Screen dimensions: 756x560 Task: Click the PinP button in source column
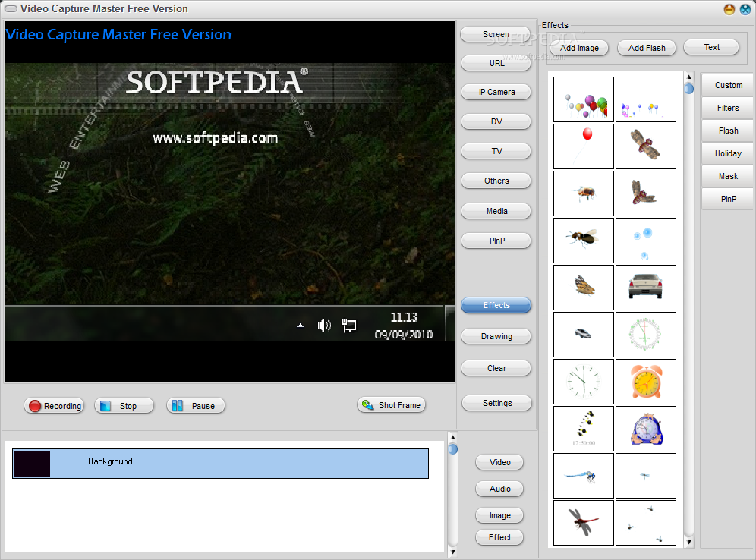pyautogui.click(x=496, y=241)
